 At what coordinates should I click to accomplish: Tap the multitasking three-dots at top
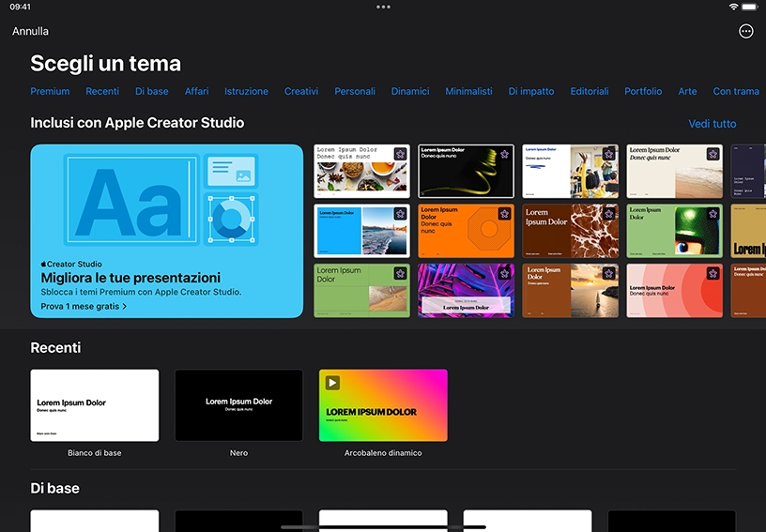point(383,7)
